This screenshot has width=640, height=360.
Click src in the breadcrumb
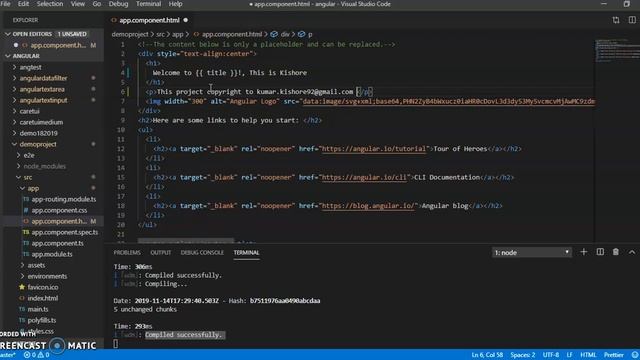[x=160, y=34]
